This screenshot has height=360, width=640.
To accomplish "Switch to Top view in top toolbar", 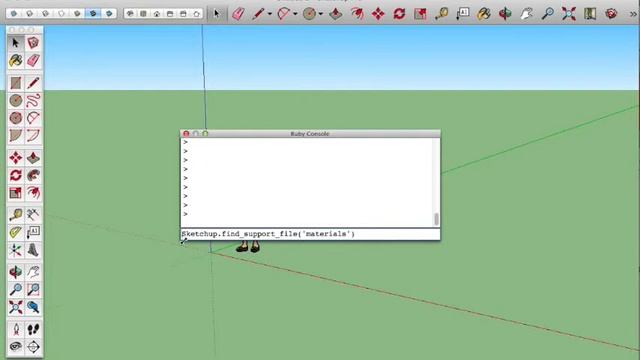I will pos(143,14).
